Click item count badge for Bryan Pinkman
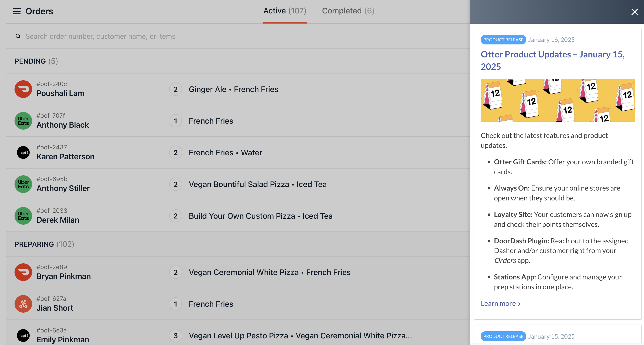Viewport: 644px width, 345px height. pyautogui.click(x=176, y=272)
